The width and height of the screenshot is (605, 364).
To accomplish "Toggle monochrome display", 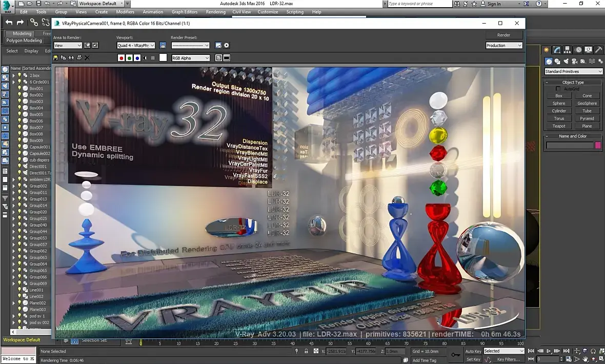I will coord(153,58).
